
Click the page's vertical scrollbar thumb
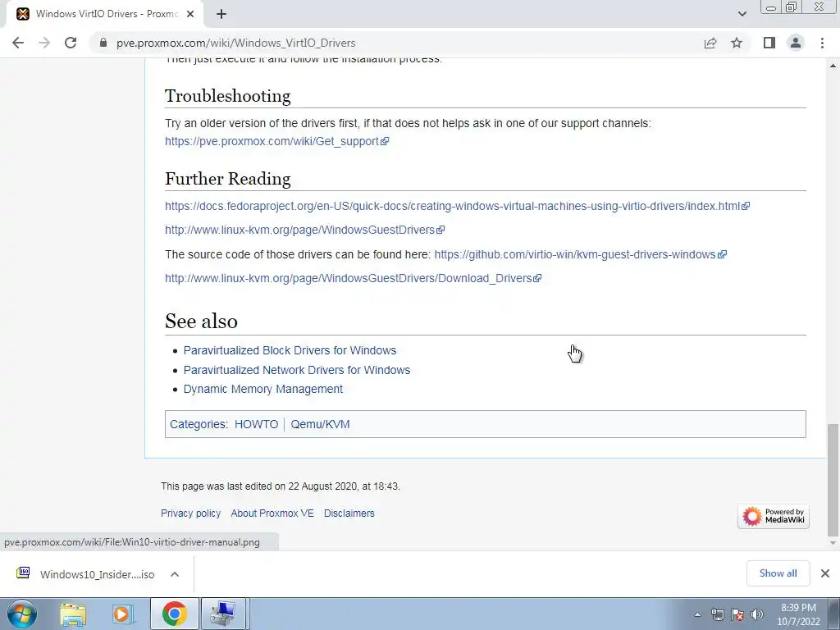pos(833,479)
